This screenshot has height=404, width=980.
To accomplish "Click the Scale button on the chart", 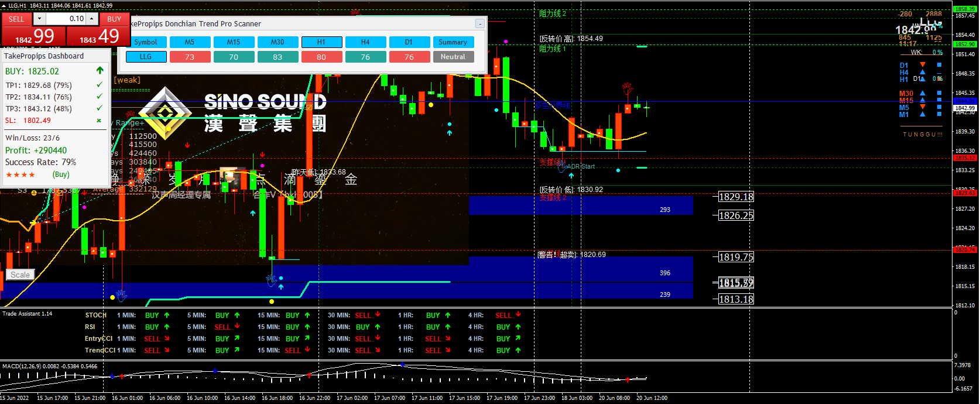I will pyautogui.click(x=20, y=275).
